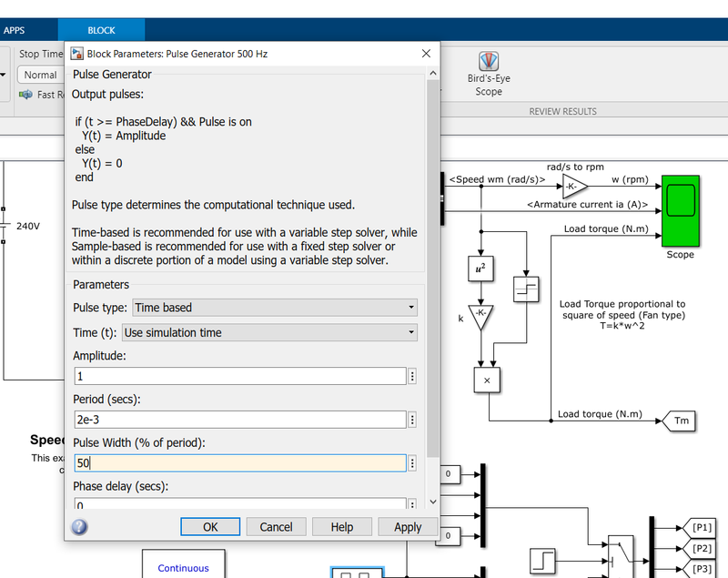Open the Time (t) dropdown
The height and width of the screenshot is (578, 728).
pyautogui.click(x=410, y=332)
